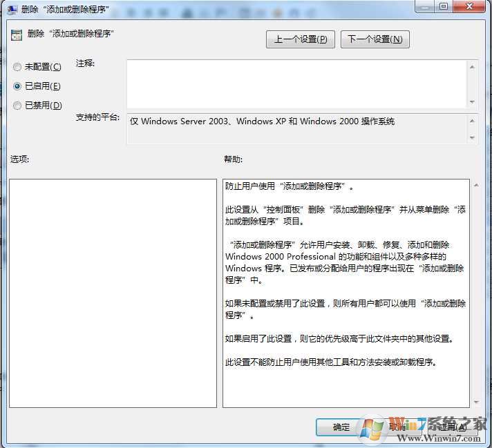
Task: Click help line Windows 2000 Professional 的功能和组件
Action: pos(335,257)
